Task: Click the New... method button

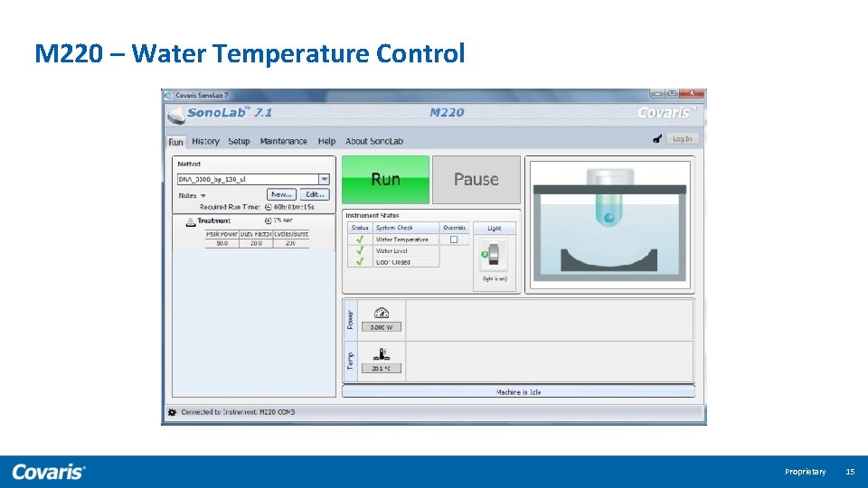Action: 281,194
